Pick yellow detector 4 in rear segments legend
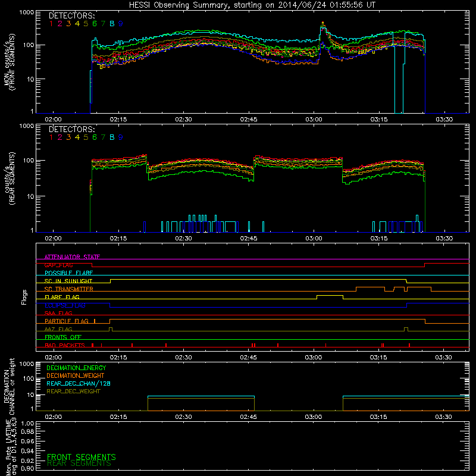The width and height of the screenshot is (476, 476). point(77,137)
